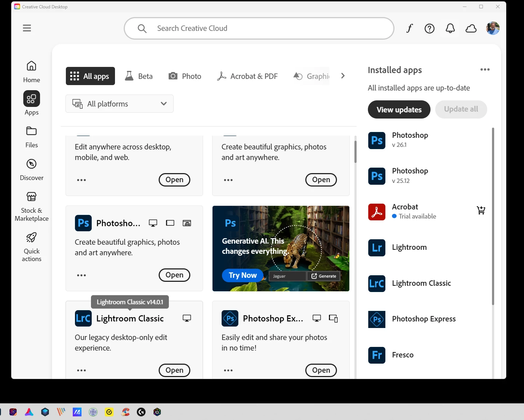This screenshot has height=420, width=524.
Task: Open the Help question mark icon
Action: [x=429, y=28]
